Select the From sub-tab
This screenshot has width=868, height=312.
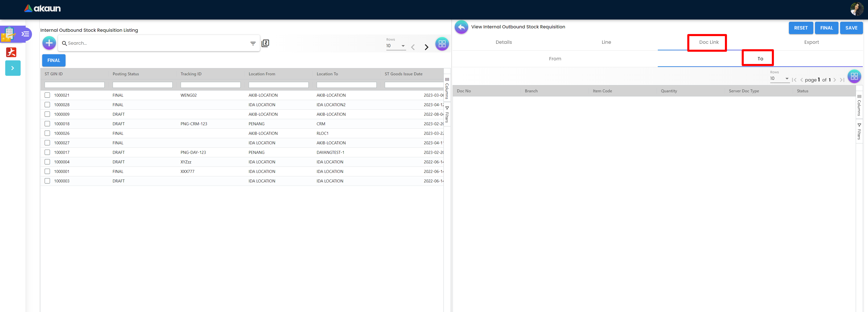pos(555,59)
